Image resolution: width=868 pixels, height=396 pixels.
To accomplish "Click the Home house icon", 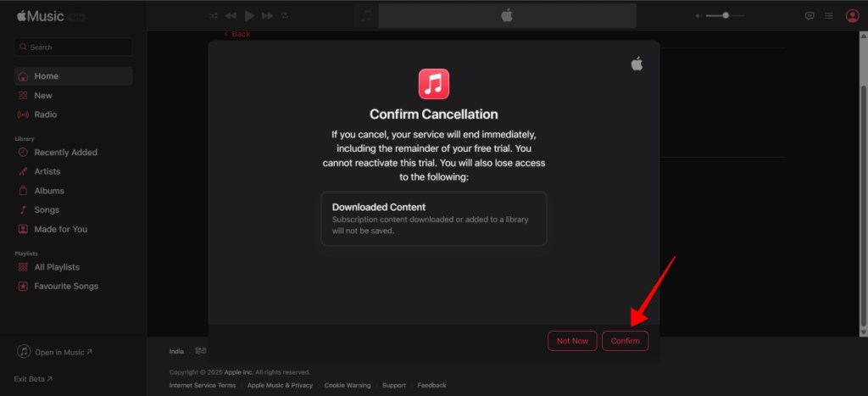I will point(23,76).
